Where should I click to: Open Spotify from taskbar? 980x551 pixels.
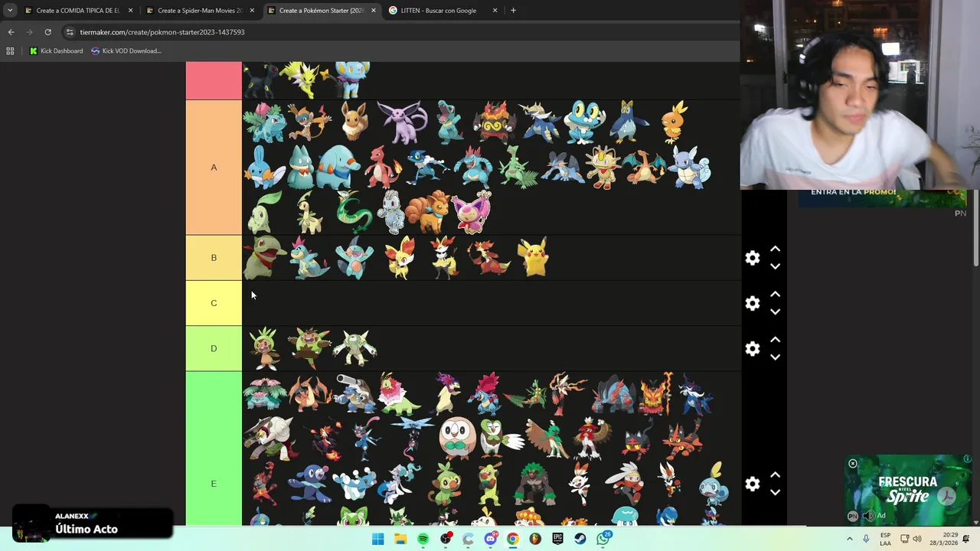pos(423,539)
